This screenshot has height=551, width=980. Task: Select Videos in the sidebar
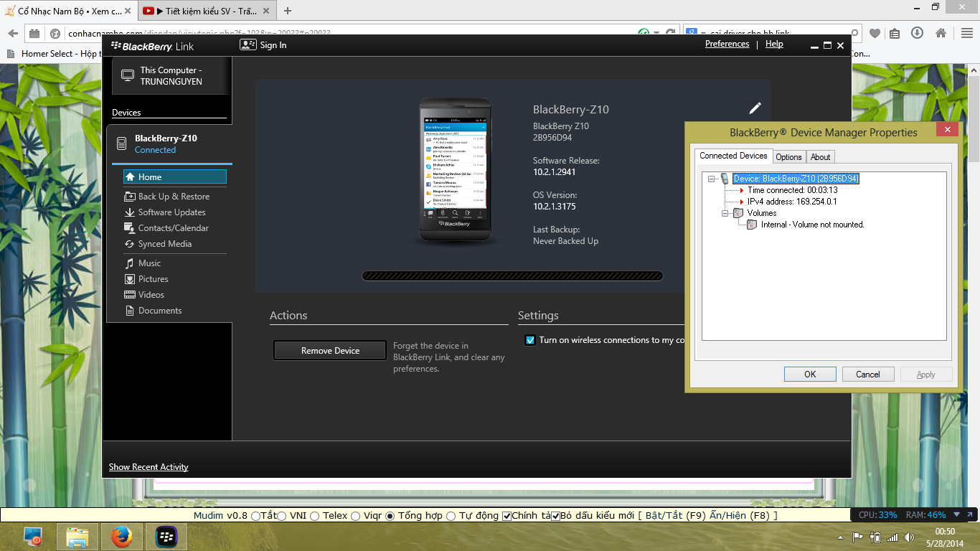tap(151, 295)
